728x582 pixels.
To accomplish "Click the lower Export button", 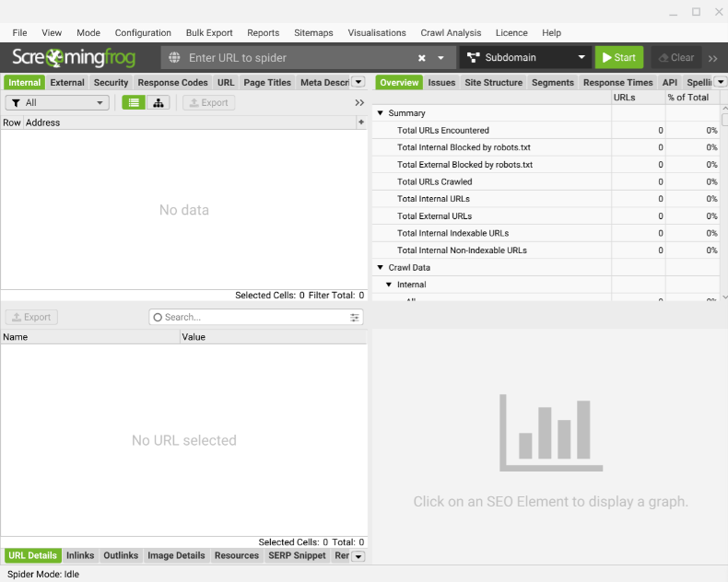I will coord(31,317).
